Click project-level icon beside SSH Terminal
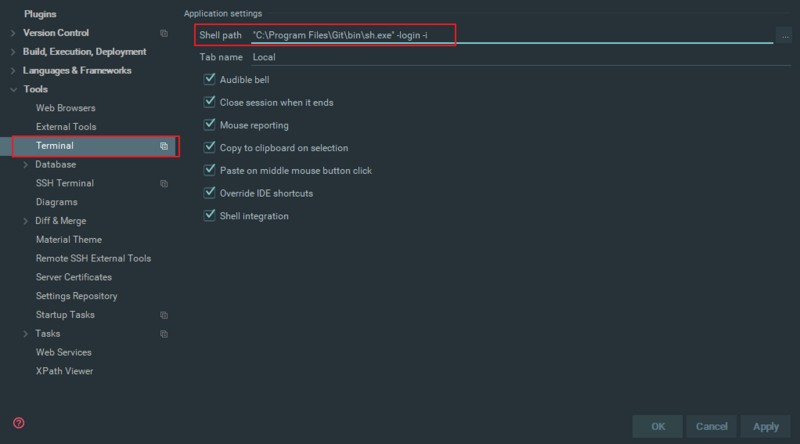800x444 pixels. [x=164, y=184]
